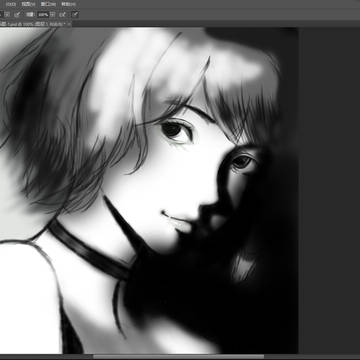This screenshot has width=360, height=360.
Task: Expand the flow percentage dropdown arrow
Action: click(52, 15)
